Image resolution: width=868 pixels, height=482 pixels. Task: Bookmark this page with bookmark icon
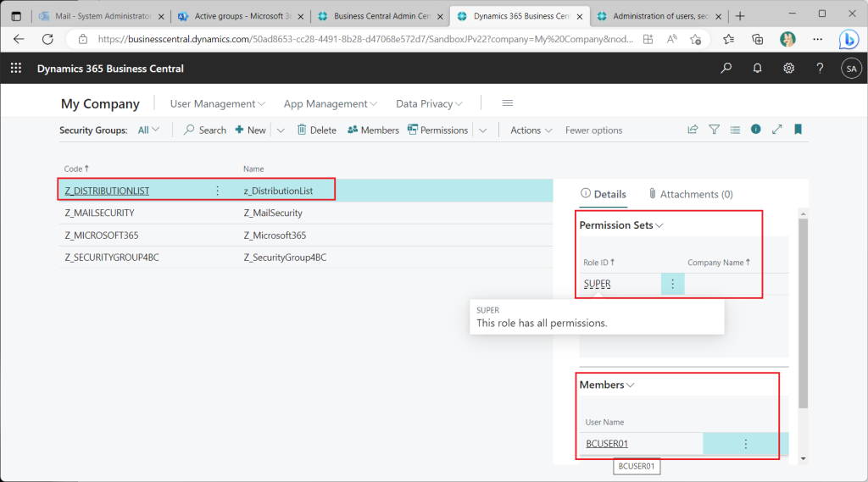tap(798, 130)
